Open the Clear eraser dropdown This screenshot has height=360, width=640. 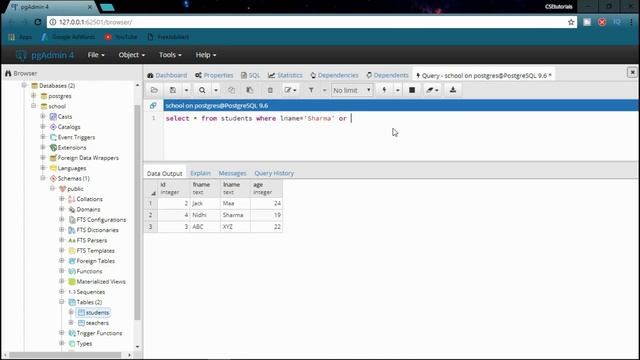coord(432,90)
